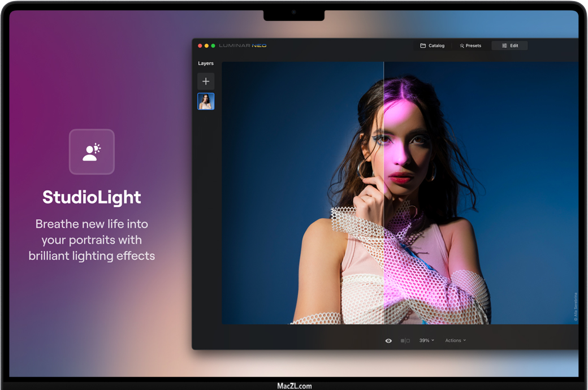Image resolution: width=588 pixels, height=390 pixels.
Task: Click the Layers panel heading
Action: (206, 63)
